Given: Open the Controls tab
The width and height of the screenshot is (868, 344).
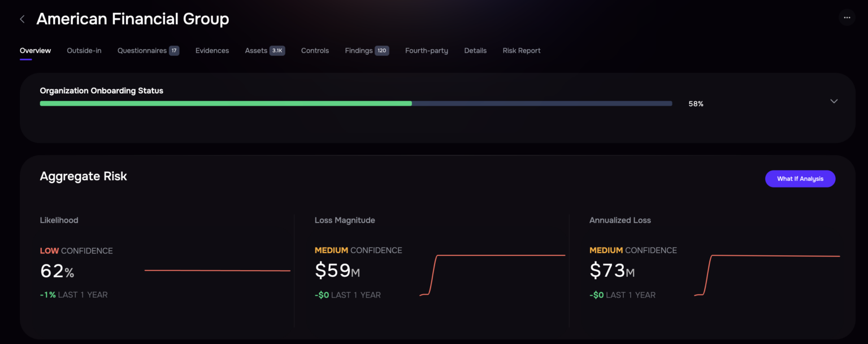Looking at the screenshot, I should click(315, 51).
